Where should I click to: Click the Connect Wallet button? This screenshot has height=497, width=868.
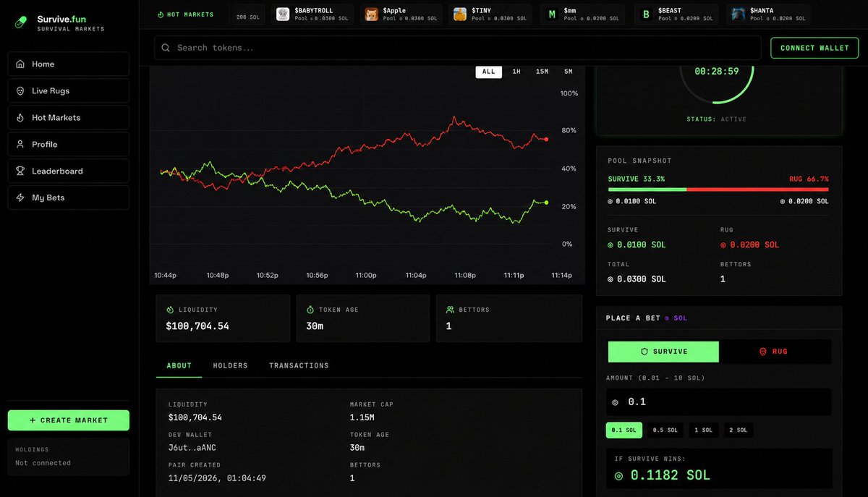(x=814, y=48)
